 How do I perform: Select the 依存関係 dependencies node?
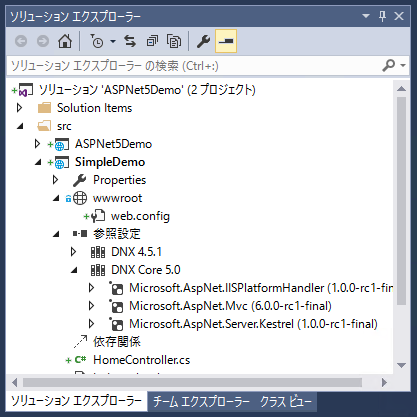click(117, 342)
